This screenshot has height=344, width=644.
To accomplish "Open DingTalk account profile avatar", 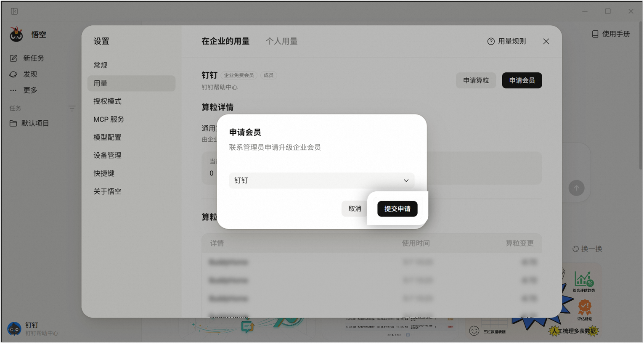I will 14,328.
